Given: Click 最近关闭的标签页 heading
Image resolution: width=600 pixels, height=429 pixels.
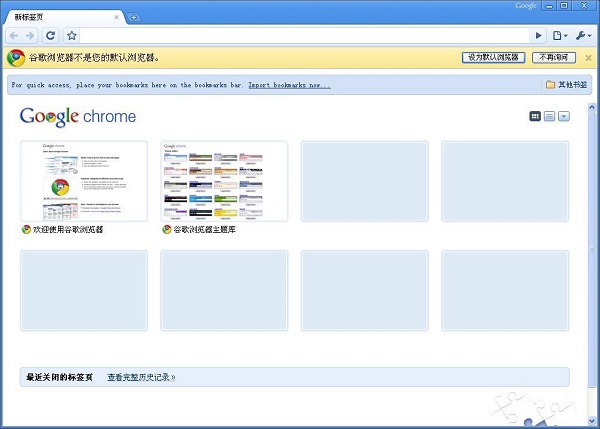Looking at the screenshot, I should pyautogui.click(x=59, y=377).
